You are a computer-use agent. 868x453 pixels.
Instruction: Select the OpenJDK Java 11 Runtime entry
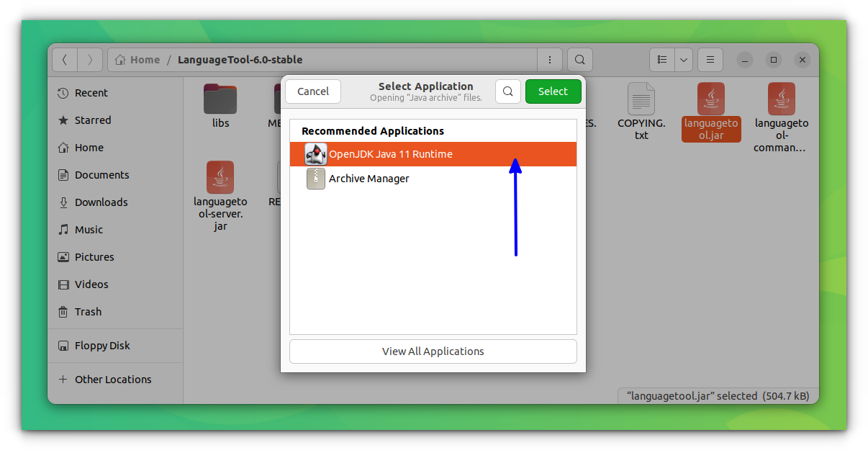[x=391, y=153]
